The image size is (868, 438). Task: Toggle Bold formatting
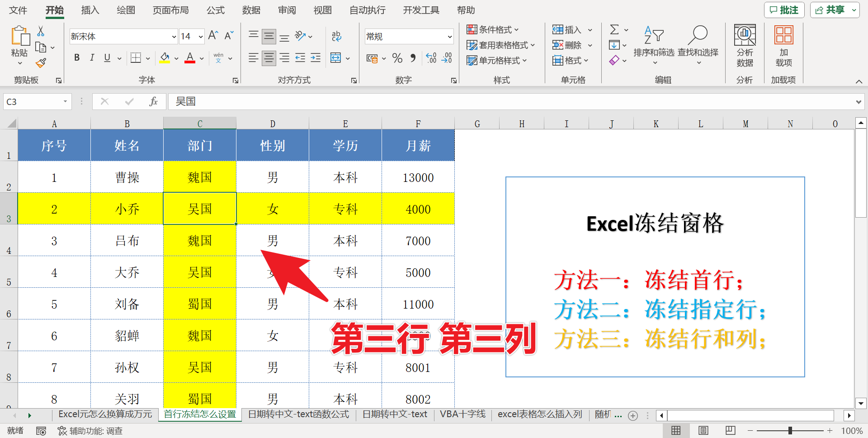pyautogui.click(x=77, y=57)
